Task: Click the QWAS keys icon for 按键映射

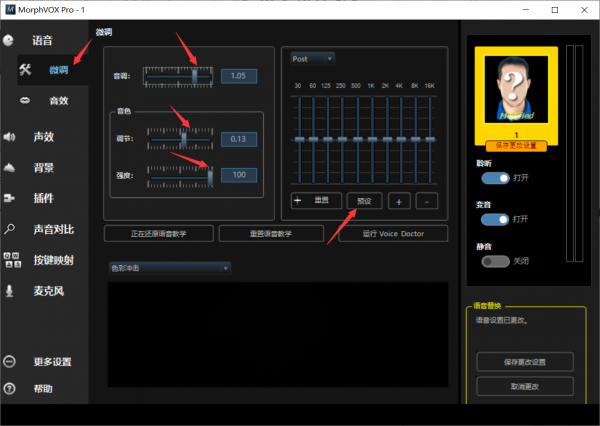Action: tap(12, 260)
